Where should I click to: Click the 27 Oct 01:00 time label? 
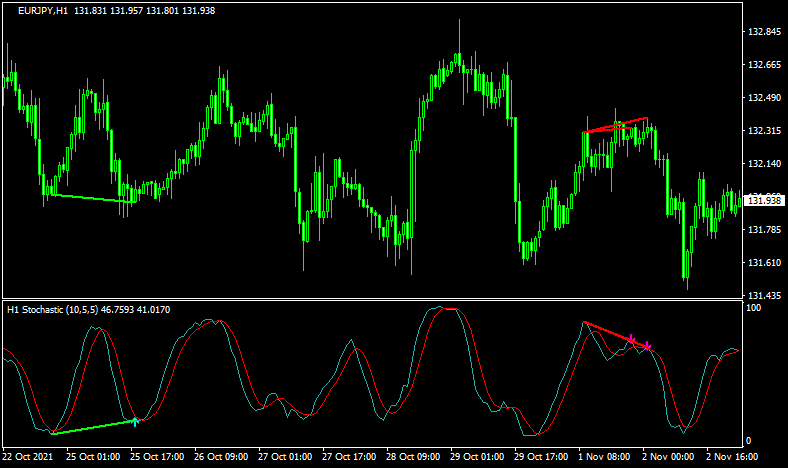point(287,456)
